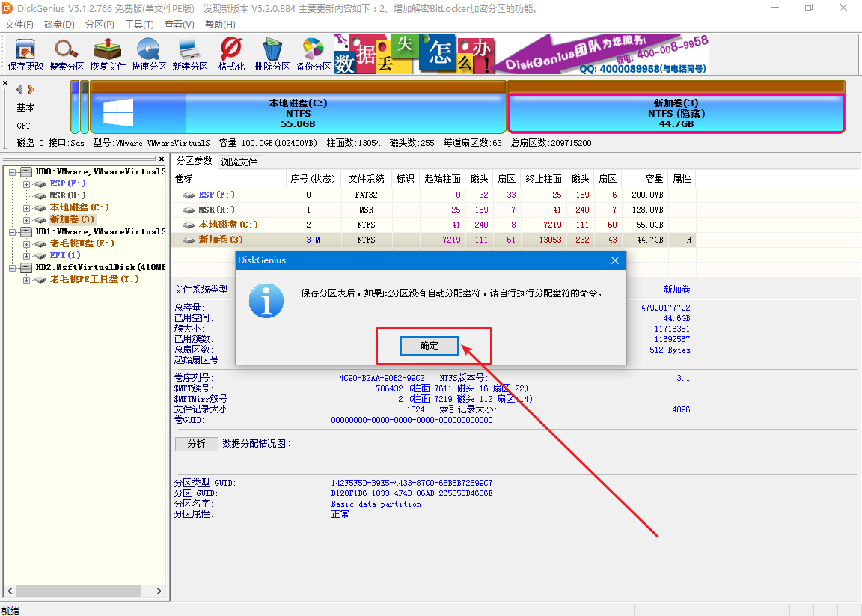The height and width of the screenshot is (616, 862).
Task: Select HD2:MsftVirtualDisk in tree
Action: pos(100,267)
